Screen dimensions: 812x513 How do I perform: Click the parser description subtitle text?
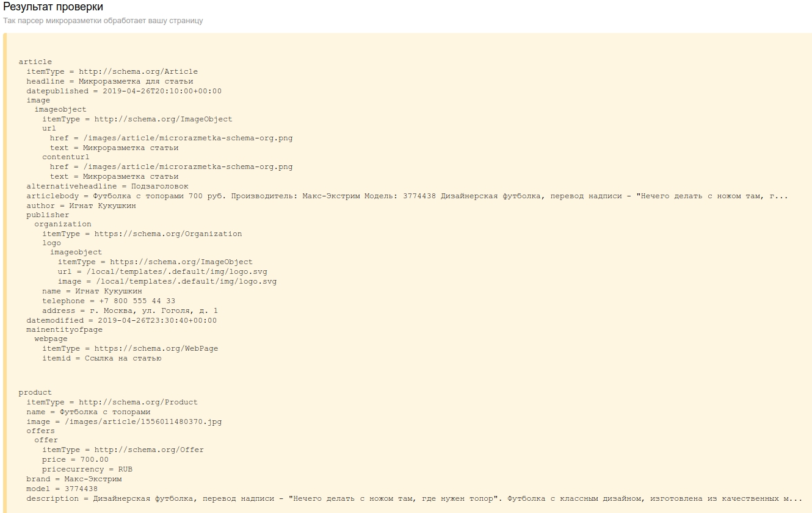tap(103, 21)
